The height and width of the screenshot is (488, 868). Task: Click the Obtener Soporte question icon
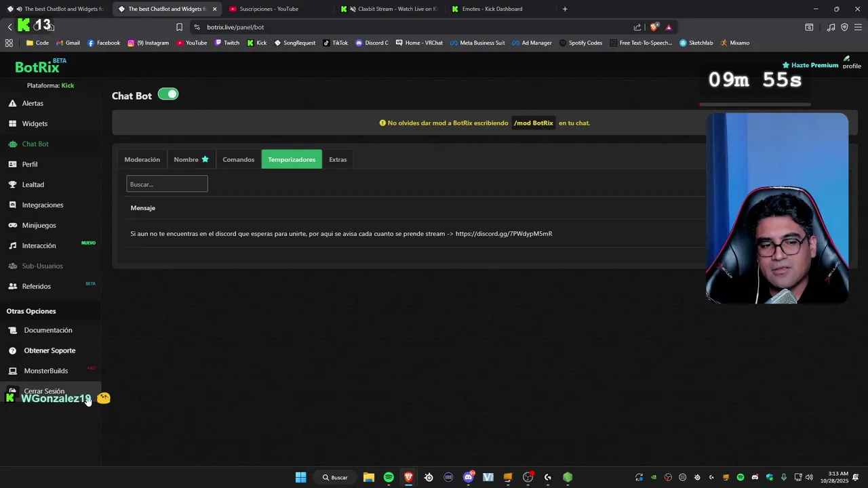coord(12,351)
